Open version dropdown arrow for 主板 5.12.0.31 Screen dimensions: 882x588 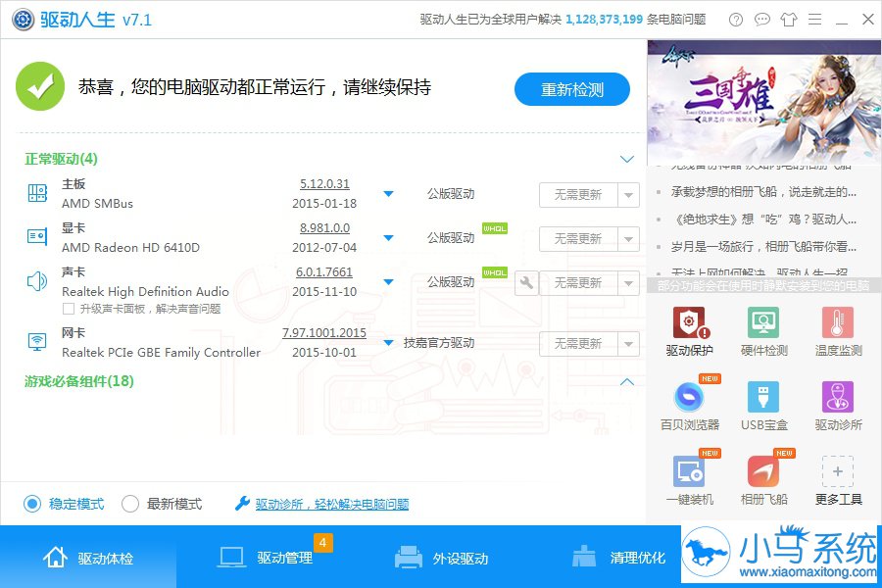[x=388, y=194]
